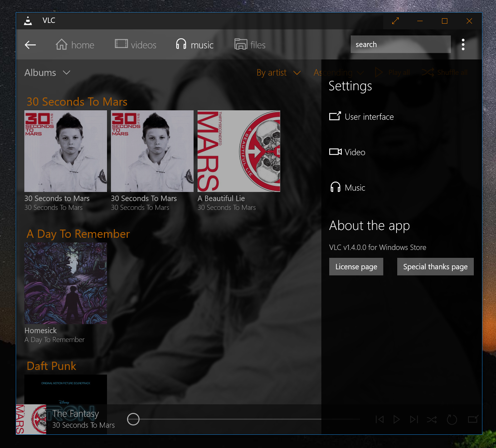Click the now playing album art thumbnail

pyautogui.click(x=31, y=419)
